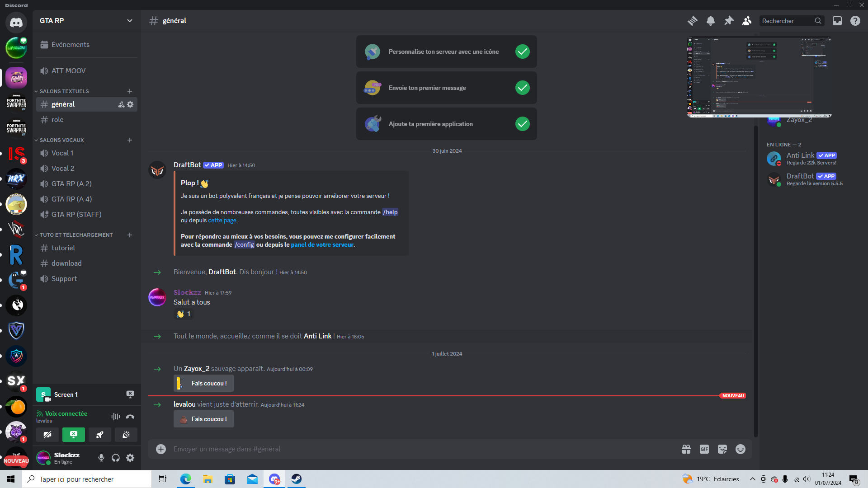The width and height of the screenshot is (868, 488).
Task: Toggle camera on in voice panel
Action: (x=47, y=435)
